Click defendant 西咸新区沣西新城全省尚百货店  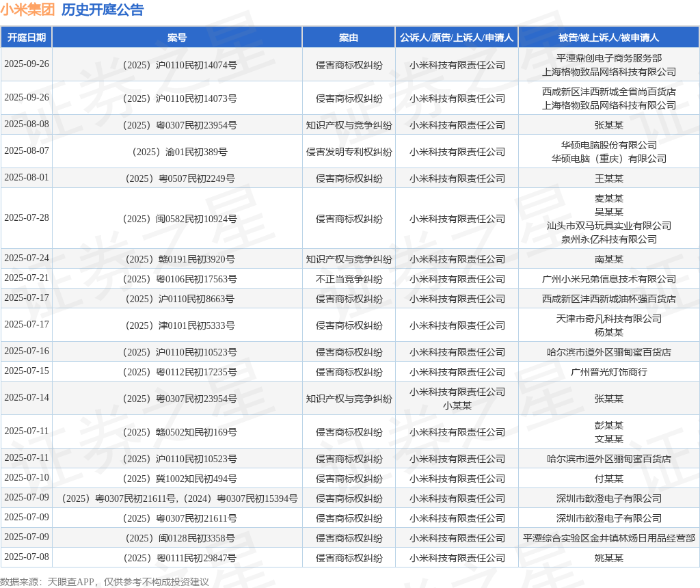tap(609, 92)
